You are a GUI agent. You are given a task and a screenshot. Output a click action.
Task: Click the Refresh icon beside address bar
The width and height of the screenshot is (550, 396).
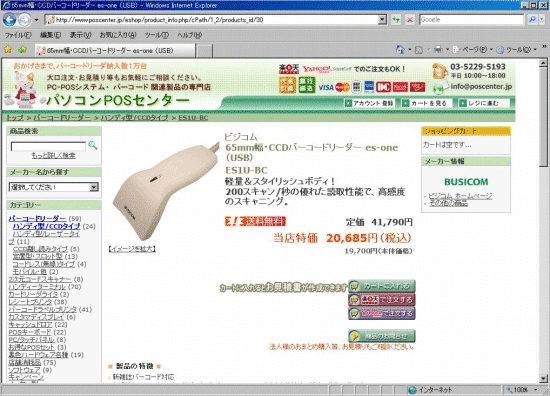396,20
